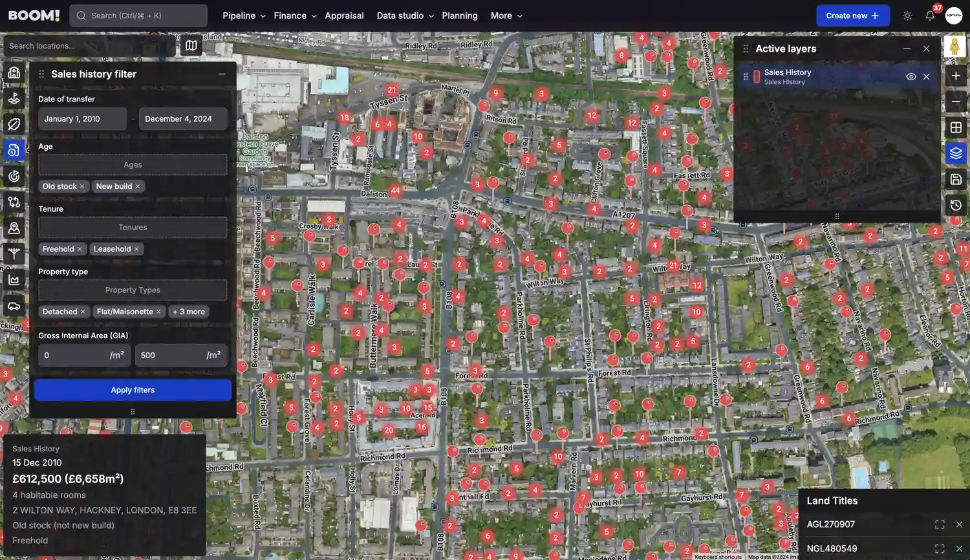
Task: Expand the Data studio menu
Action: tap(405, 16)
